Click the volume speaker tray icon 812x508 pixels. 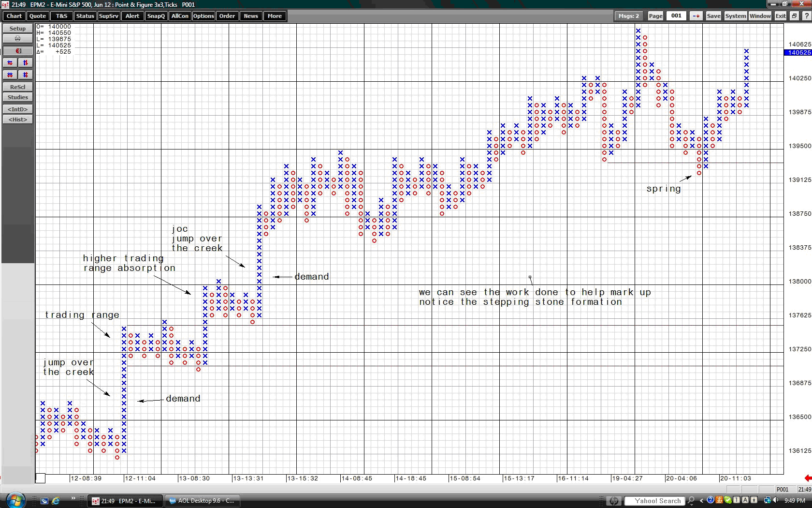click(775, 500)
